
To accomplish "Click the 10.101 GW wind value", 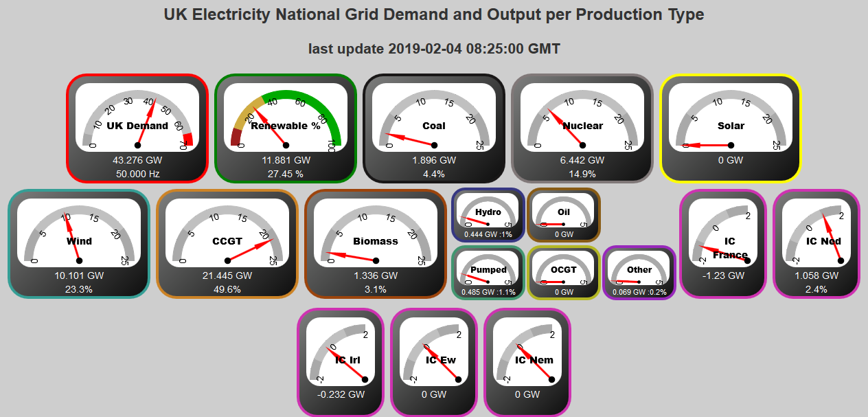I will [x=79, y=275].
